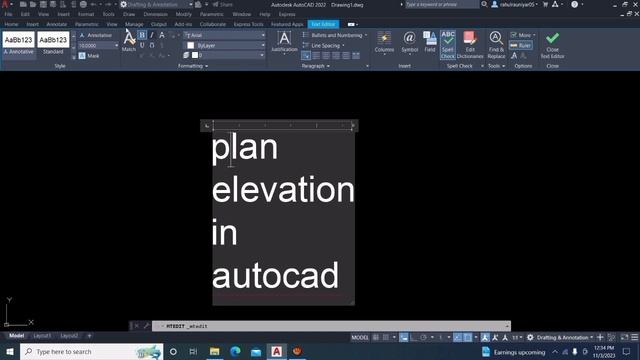
Task: Open the Help question mark icon
Action: 574,4
